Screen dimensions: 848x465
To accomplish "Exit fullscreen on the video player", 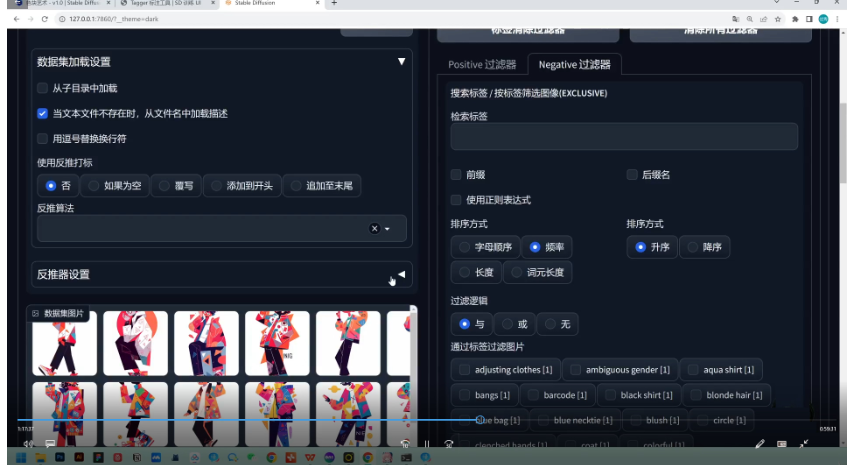I will tap(804, 444).
